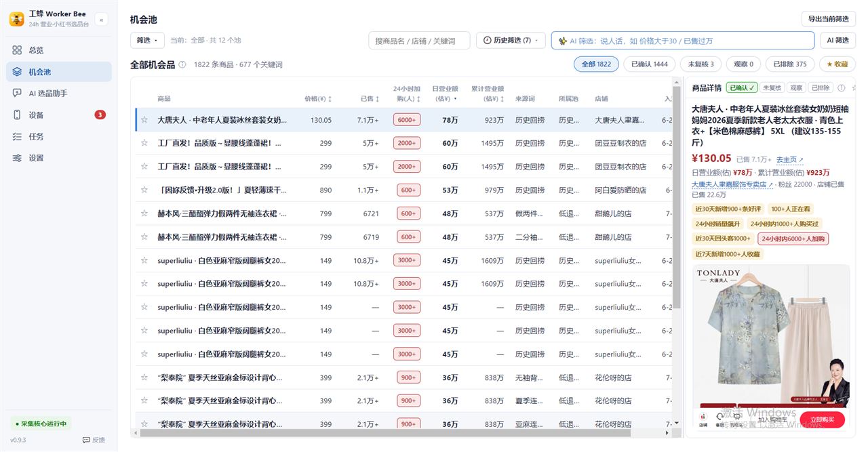Open the 筛选 dropdown

pyautogui.click(x=147, y=41)
